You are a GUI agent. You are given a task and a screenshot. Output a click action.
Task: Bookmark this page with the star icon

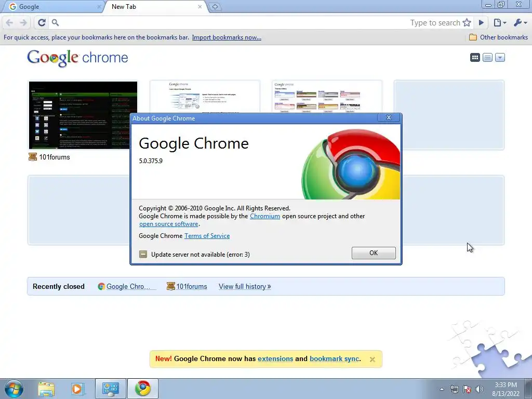(x=467, y=23)
